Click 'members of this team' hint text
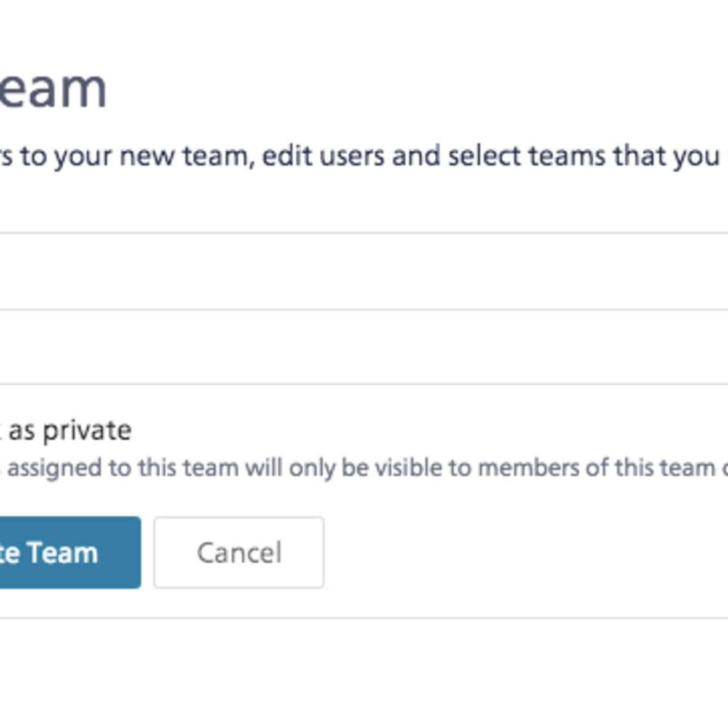The image size is (728, 728). pos(596,468)
